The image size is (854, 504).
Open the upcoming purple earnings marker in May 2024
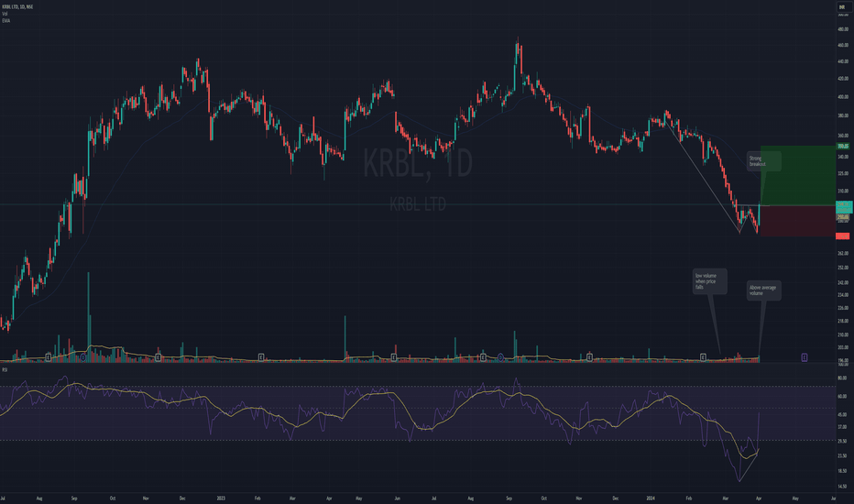[804, 357]
